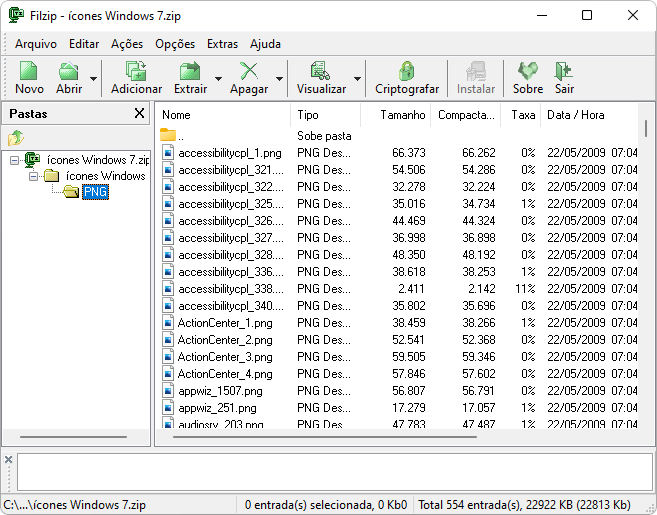
Task: Select the PNG folder in tree
Action: (95, 192)
